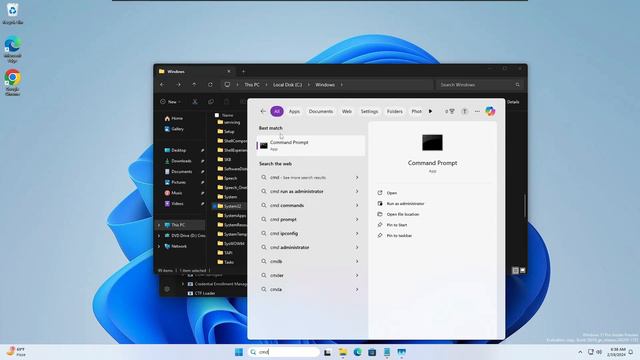Viewport: 640px width, 360px height.
Task: Toggle the select-all checkbox beside Name header
Action: click(217, 115)
